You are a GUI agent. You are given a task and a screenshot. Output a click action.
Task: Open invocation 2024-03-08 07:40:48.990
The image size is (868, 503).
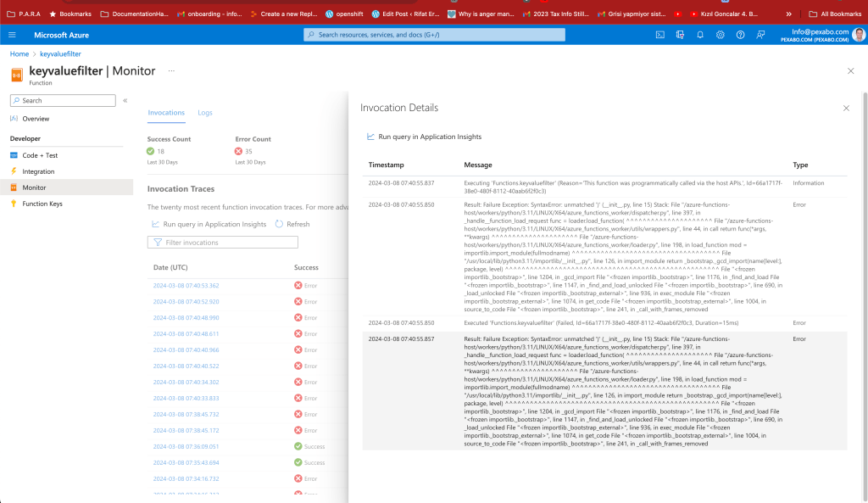point(186,318)
